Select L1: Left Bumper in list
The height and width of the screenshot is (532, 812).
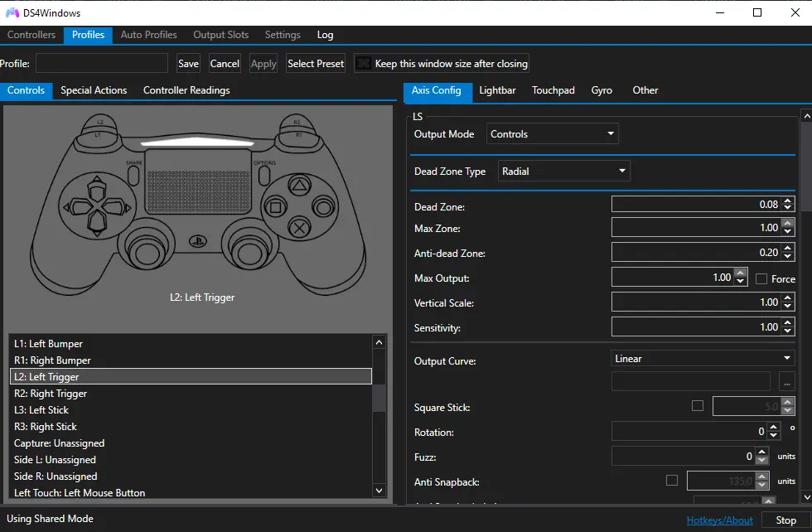[191, 343]
